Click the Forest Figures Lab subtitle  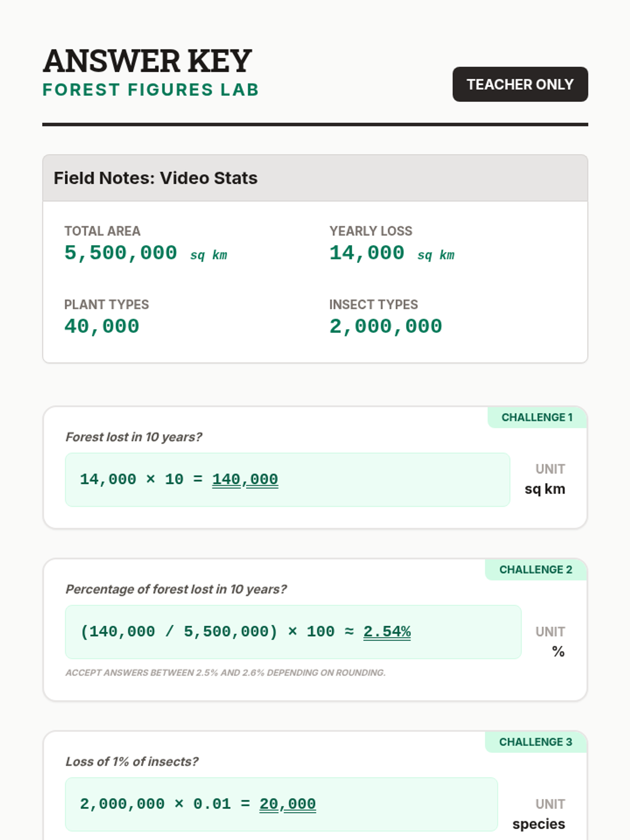coord(151,90)
